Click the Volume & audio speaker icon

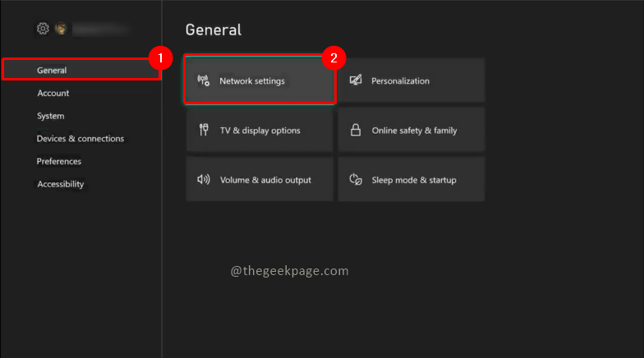tap(204, 180)
